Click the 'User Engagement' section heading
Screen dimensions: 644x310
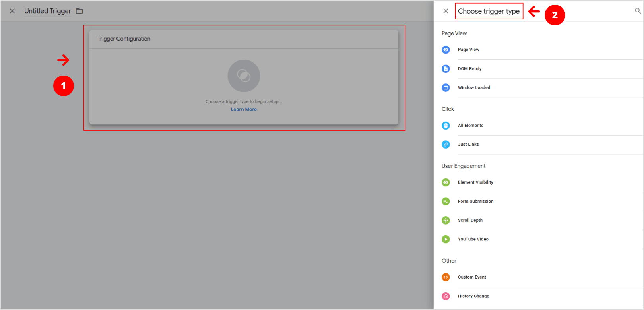(x=464, y=166)
